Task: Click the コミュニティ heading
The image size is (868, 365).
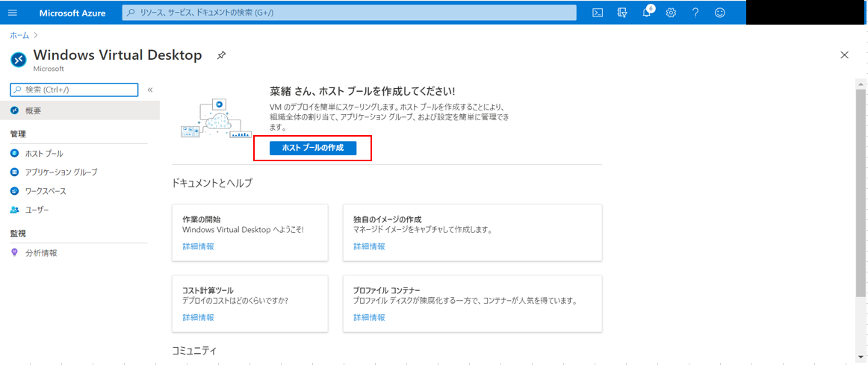Action: point(193,351)
